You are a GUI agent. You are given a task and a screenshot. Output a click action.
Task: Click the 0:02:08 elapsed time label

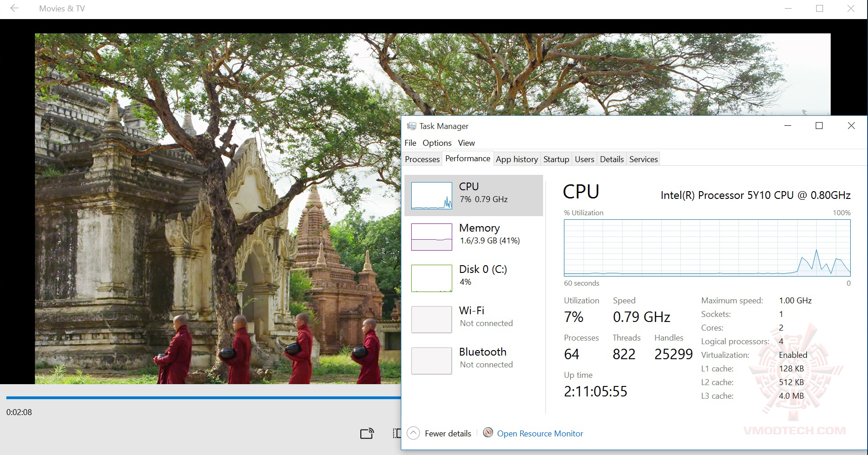[x=19, y=412]
